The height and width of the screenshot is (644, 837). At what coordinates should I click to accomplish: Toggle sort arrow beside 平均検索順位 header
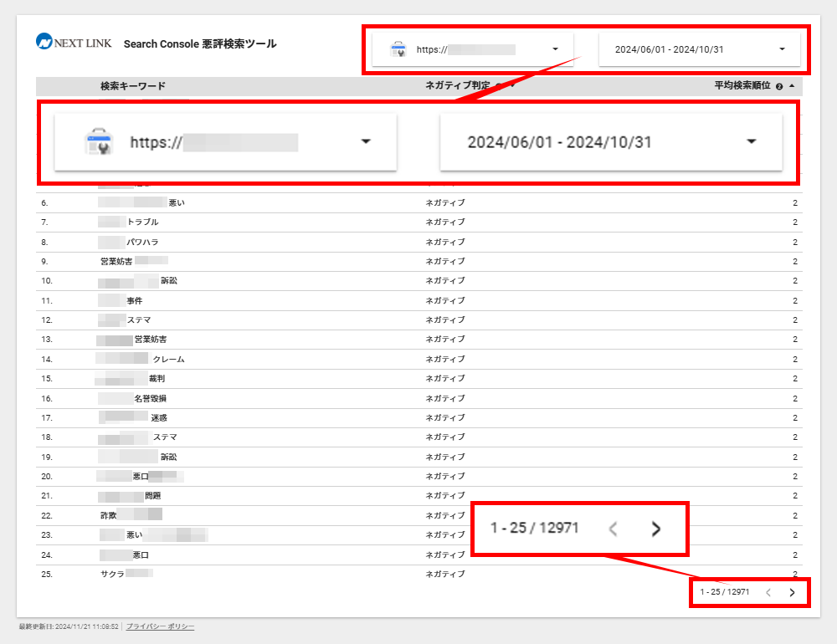[791, 86]
